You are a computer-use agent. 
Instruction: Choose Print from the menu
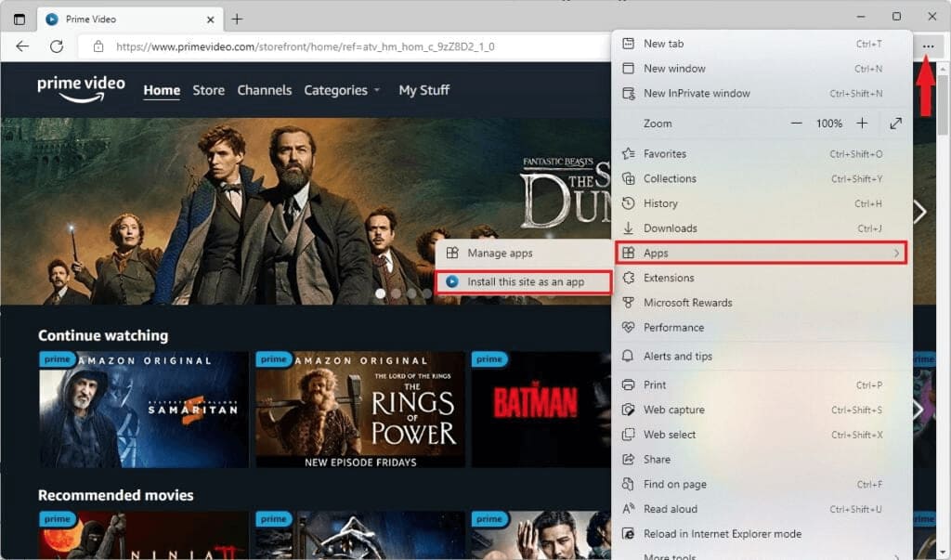762,385
